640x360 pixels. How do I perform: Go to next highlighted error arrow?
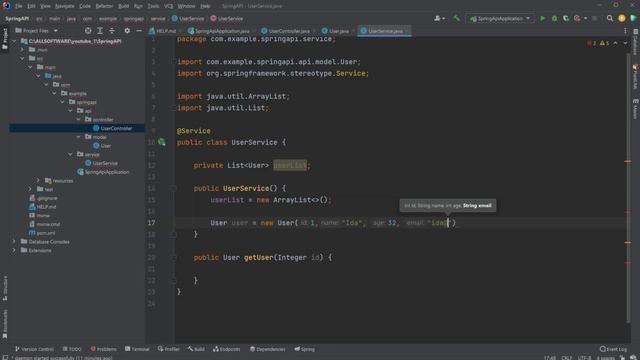pyautogui.click(x=625, y=43)
